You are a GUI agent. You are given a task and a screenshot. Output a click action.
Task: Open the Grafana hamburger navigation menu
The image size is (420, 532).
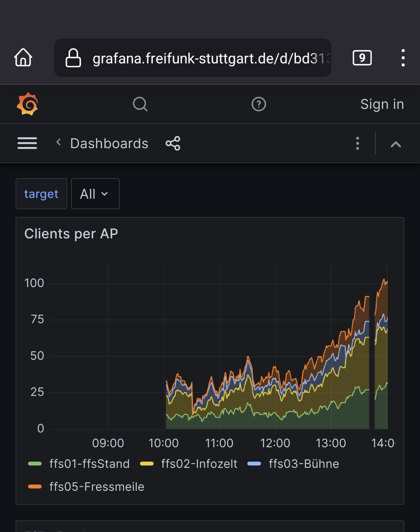coord(27,143)
